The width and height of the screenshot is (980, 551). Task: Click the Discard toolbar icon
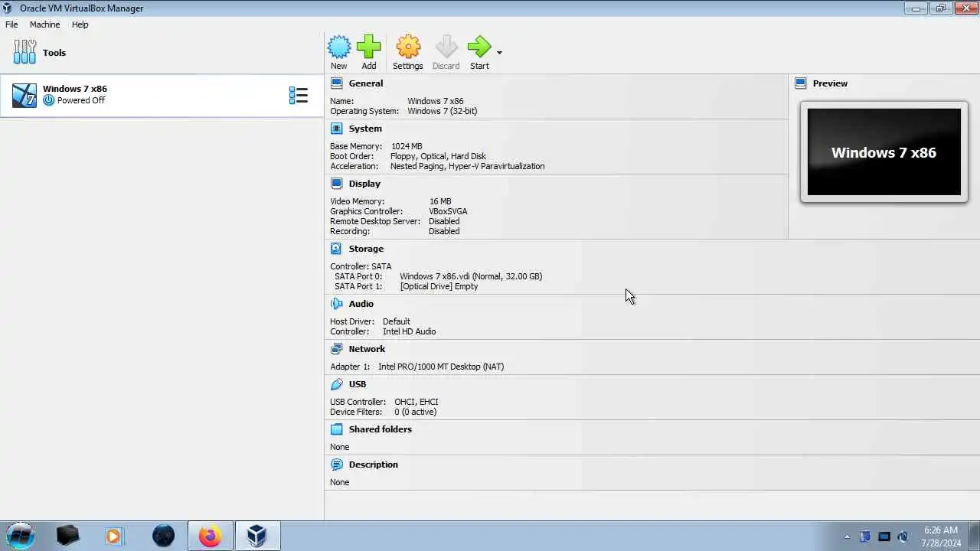pyautogui.click(x=446, y=47)
